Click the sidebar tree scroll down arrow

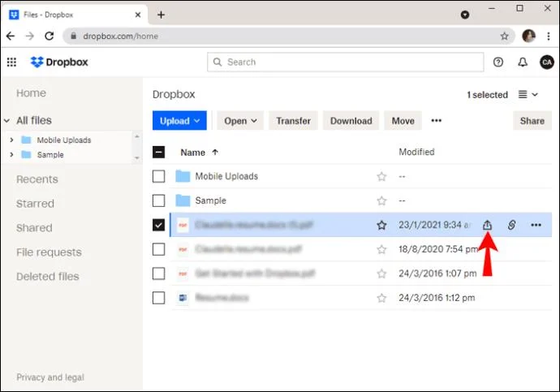coord(137,157)
